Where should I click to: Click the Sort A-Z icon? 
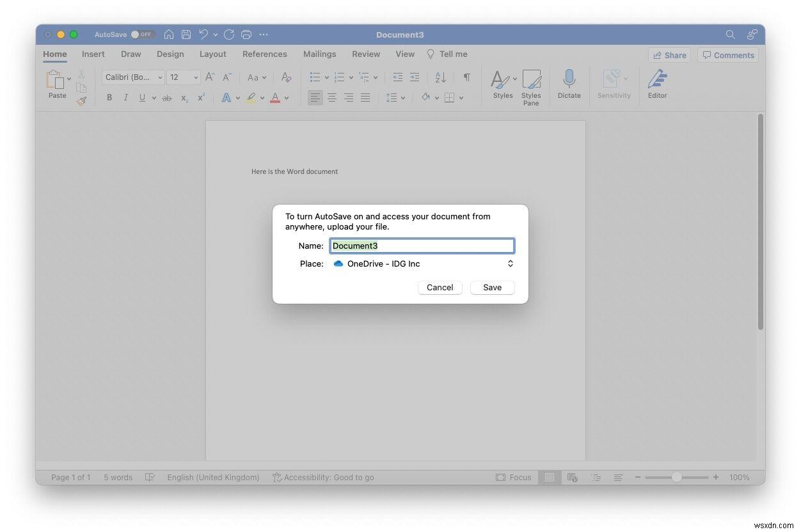(x=441, y=77)
